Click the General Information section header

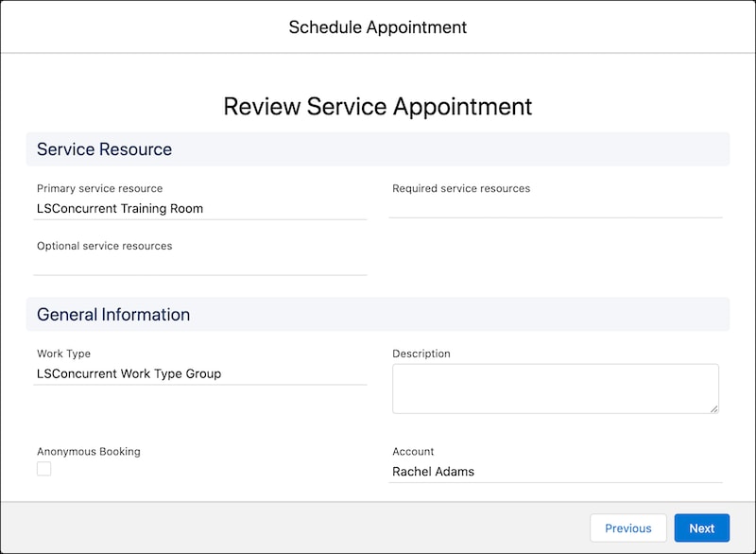(x=378, y=315)
